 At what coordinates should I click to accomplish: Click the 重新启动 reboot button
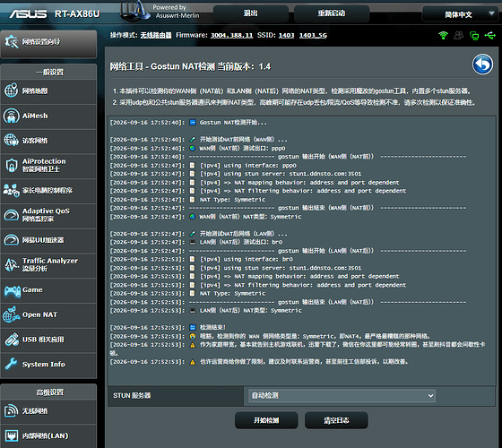[332, 13]
